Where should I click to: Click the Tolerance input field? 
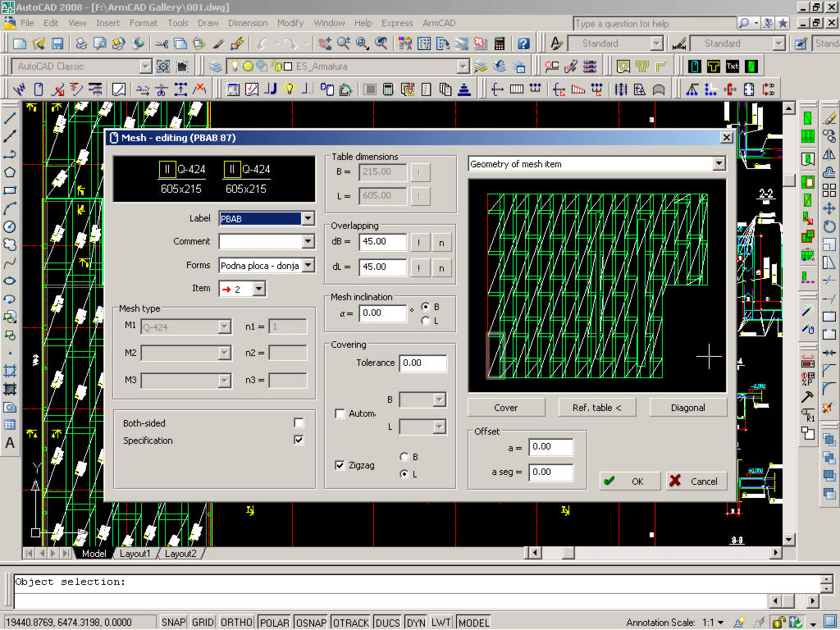click(422, 363)
